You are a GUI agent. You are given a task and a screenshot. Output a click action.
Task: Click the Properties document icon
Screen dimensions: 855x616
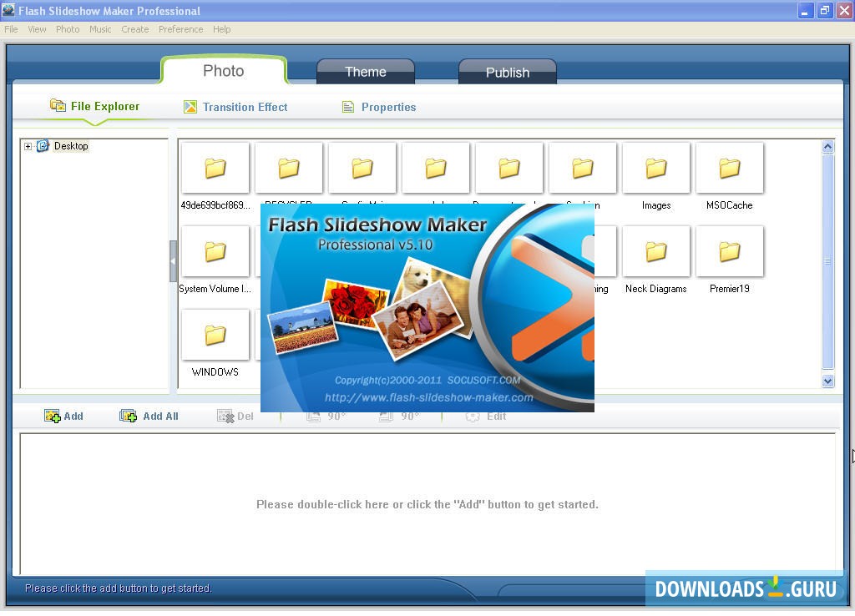(x=348, y=107)
